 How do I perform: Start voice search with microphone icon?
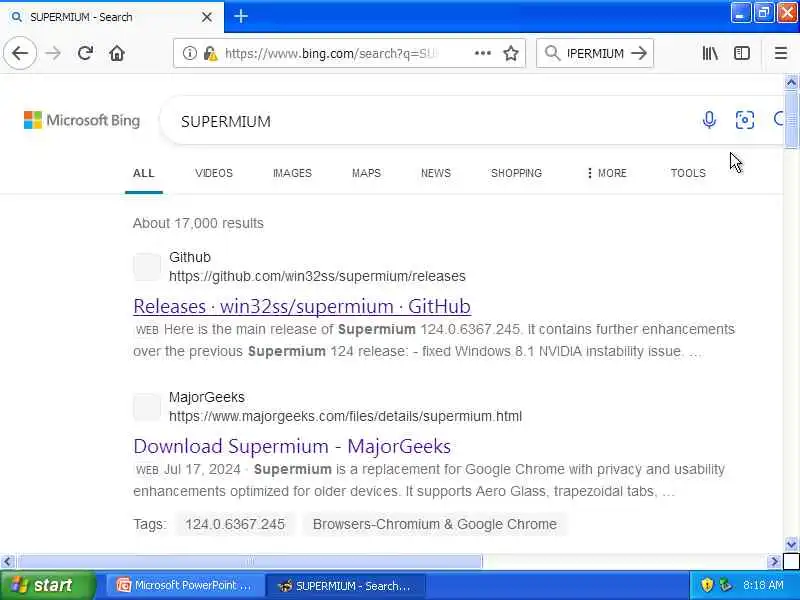click(x=709, y=120)
